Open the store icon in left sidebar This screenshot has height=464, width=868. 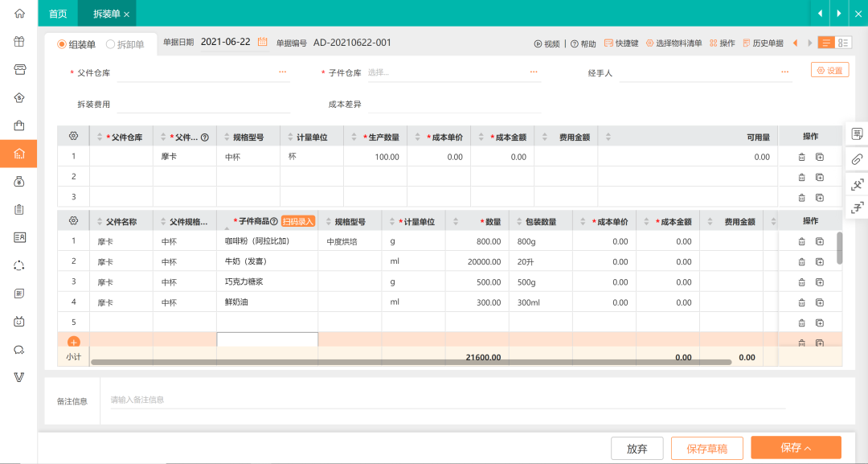[x=19, y=70]
